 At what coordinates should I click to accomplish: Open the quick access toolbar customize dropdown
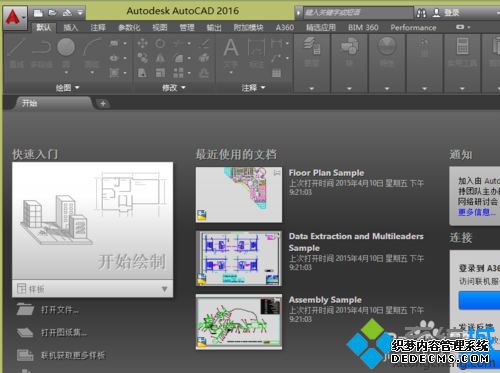80,13
